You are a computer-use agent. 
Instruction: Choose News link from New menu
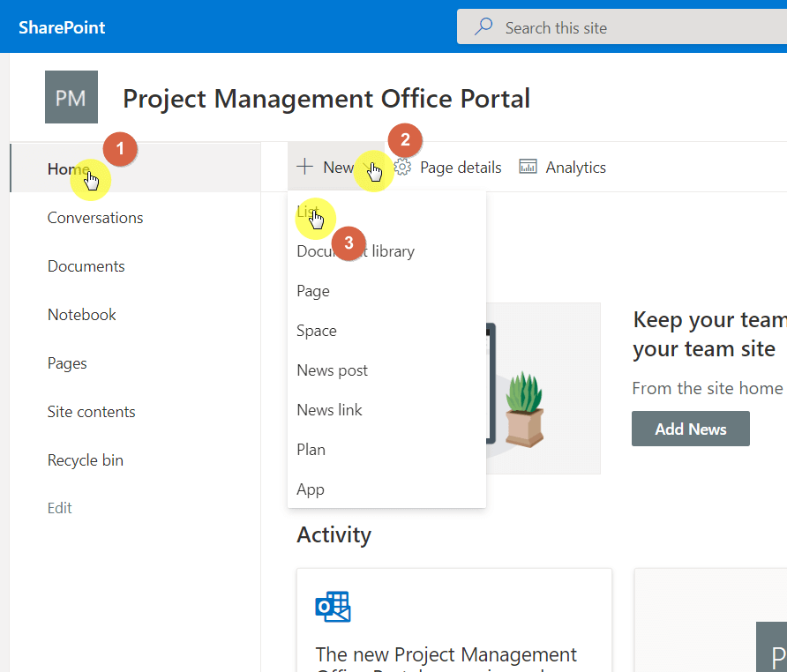point(386,410)
